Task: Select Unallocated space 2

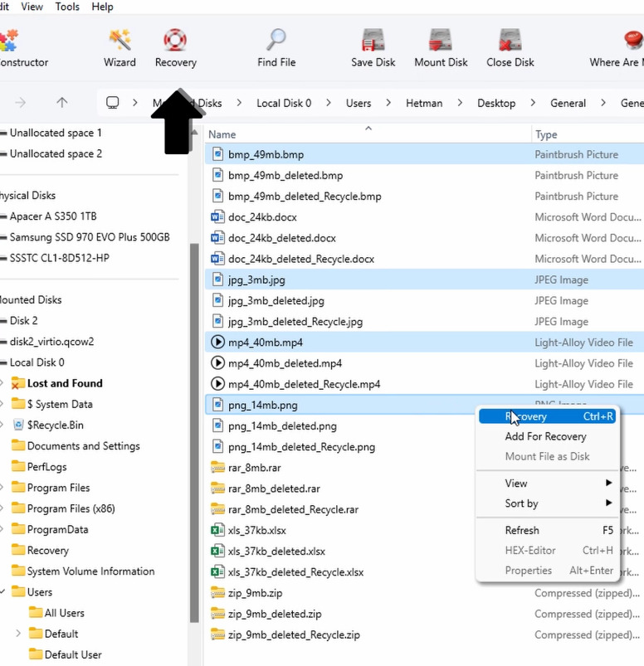Action: coord(56,153)
